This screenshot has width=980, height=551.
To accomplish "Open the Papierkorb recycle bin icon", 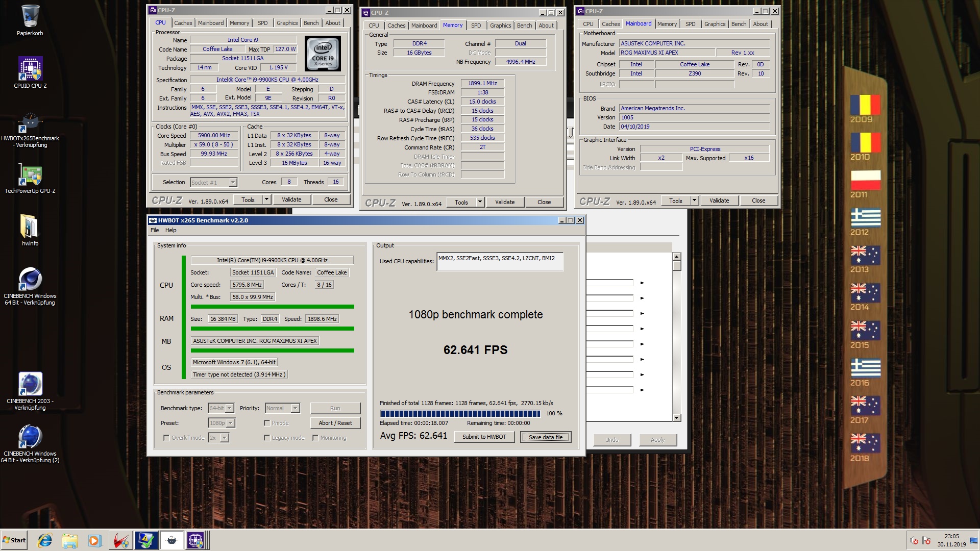I will [x=30, y=20].
